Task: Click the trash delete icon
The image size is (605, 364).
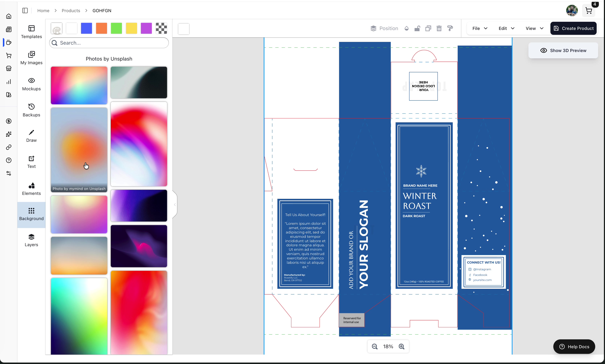Action: pos(439,28)
